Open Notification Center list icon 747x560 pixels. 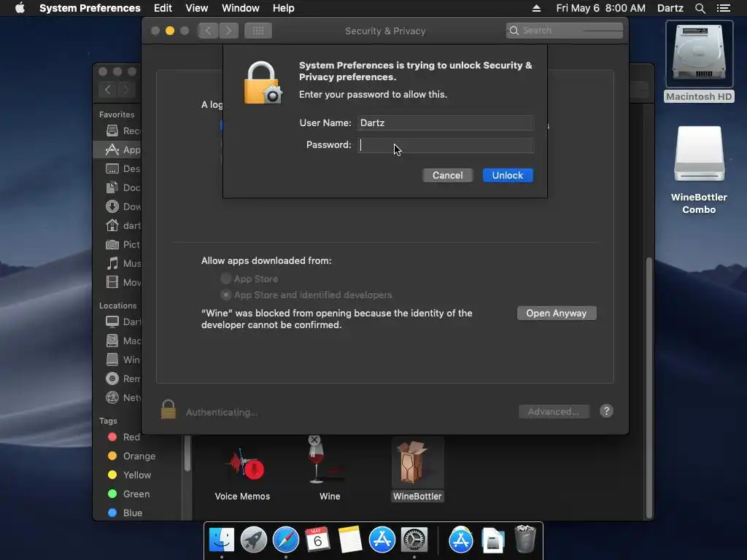click(x=723, y=8)
